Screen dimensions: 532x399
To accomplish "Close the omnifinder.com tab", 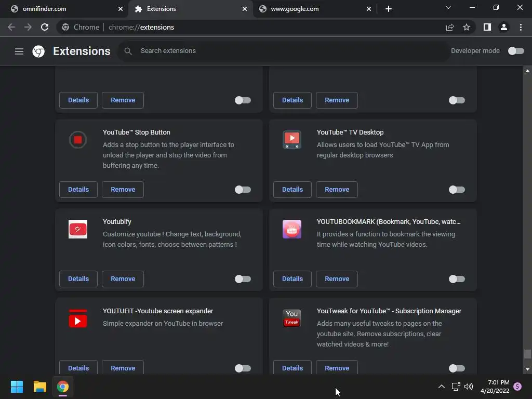I will coord(121,9).
